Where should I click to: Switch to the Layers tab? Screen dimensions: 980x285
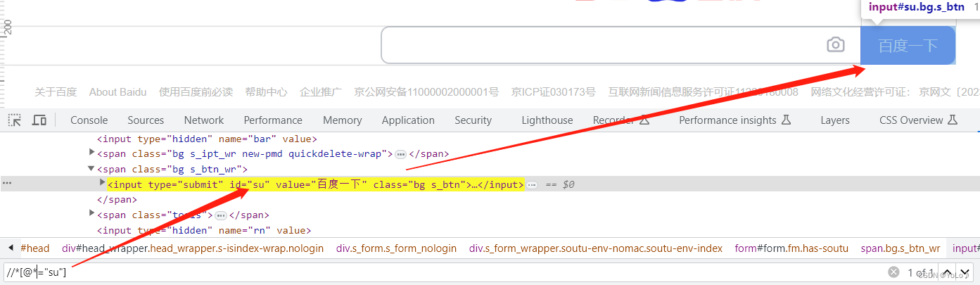(x=835, y=120)
